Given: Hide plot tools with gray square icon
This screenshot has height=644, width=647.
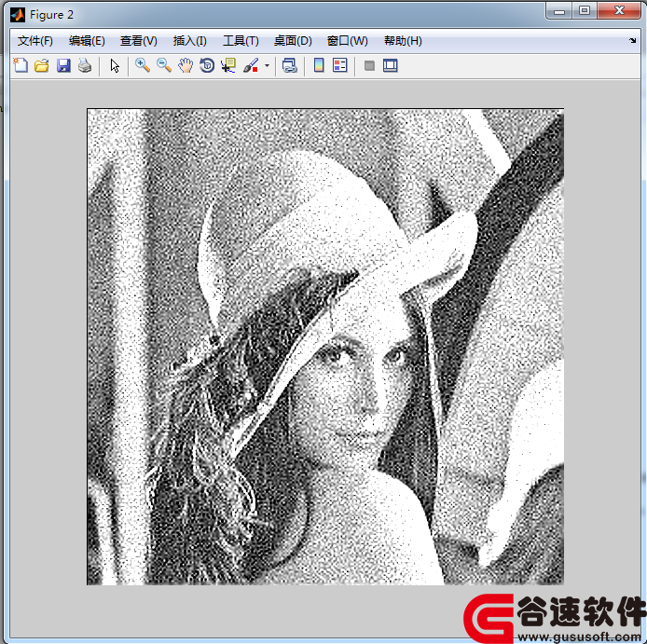Looking at the screenshot, I should pos(369,65).
